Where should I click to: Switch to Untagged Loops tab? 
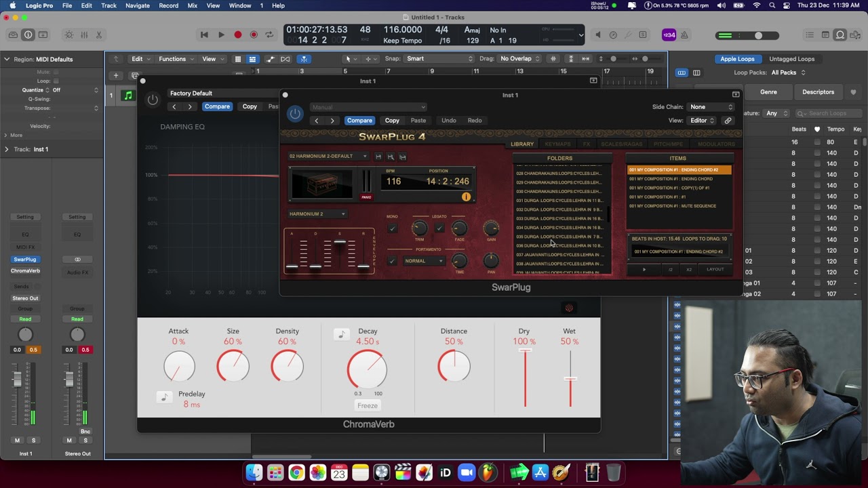791,59
